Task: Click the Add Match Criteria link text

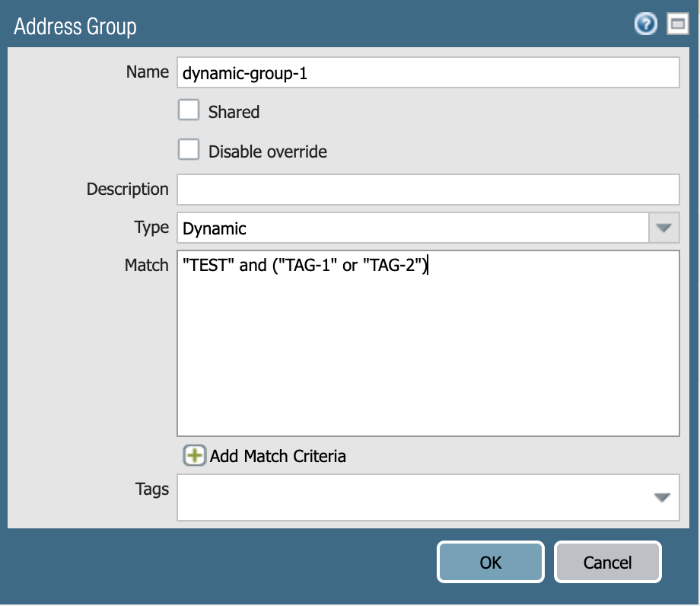Action: click(278, 456)
